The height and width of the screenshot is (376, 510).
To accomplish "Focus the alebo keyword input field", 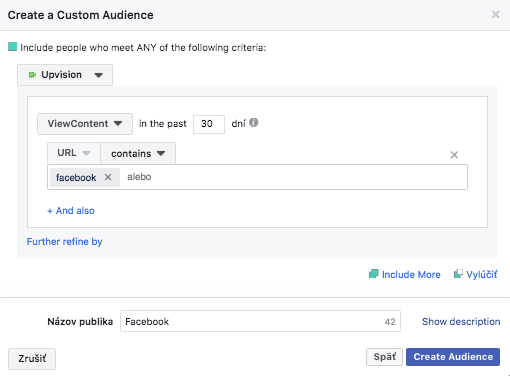I will click(293, 177).
